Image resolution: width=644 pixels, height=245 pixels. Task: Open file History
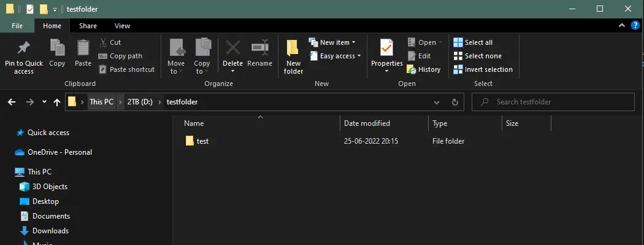[424, 69]
